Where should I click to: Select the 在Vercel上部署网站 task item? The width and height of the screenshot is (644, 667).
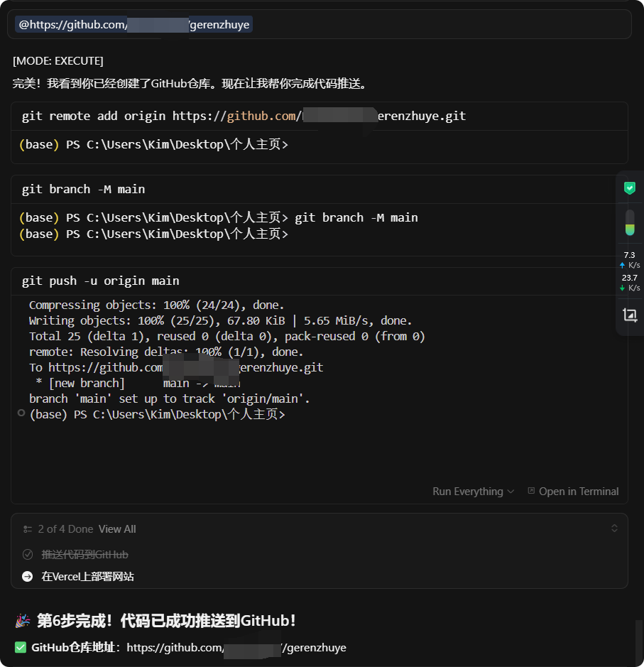click(87, 576)
